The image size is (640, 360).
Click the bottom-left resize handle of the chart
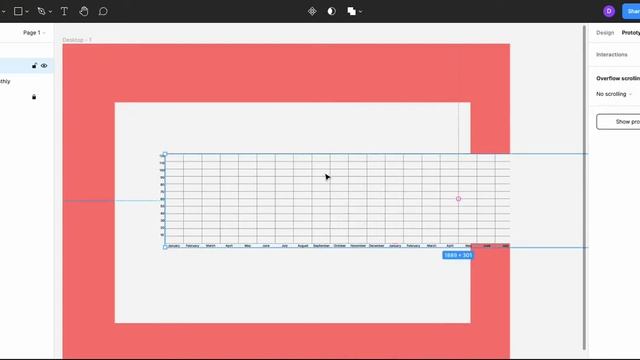coord(165,247)
